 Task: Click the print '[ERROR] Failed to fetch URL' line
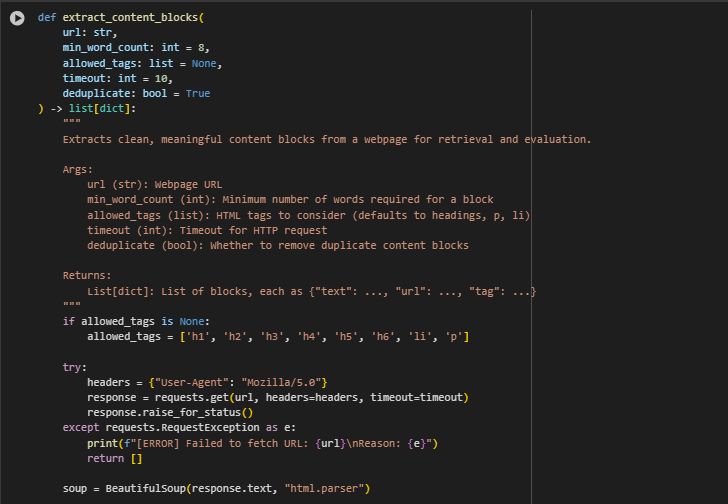pos(262,444)
